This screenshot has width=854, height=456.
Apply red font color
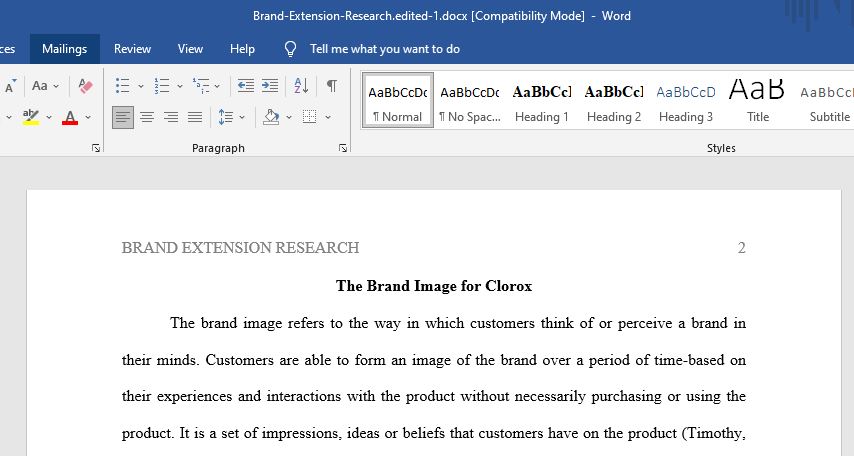pyautogui.click(x=70, y=117)
